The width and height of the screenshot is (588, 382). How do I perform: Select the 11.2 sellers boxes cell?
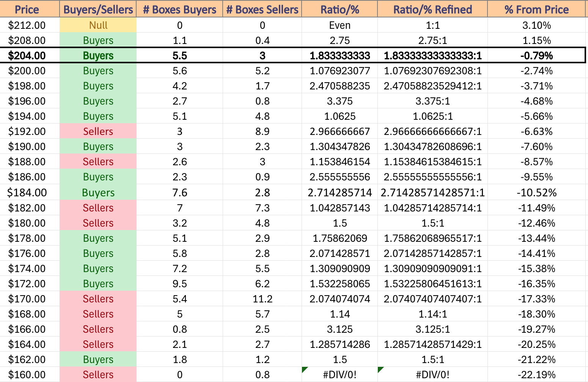[x=262, y=299]
